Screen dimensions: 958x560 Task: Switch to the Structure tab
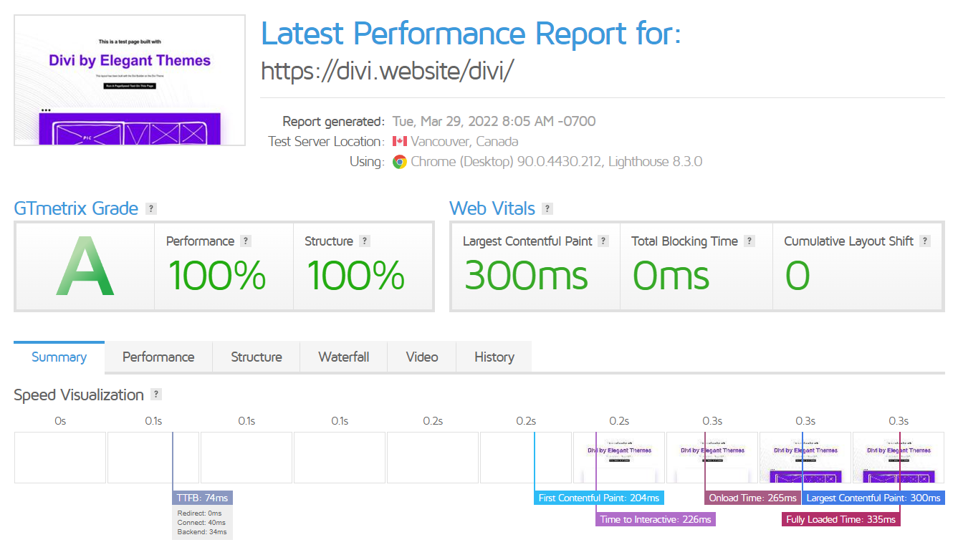pyautogui.click(x=257, y=357)
